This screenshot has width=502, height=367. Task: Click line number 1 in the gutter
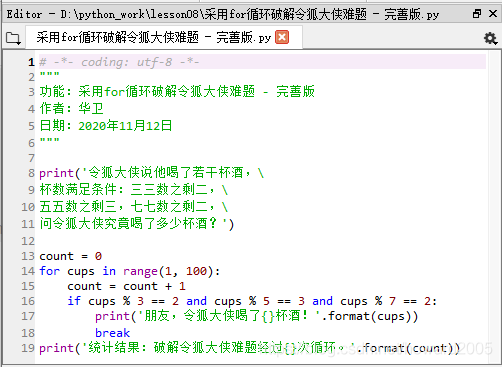point(31,62)
